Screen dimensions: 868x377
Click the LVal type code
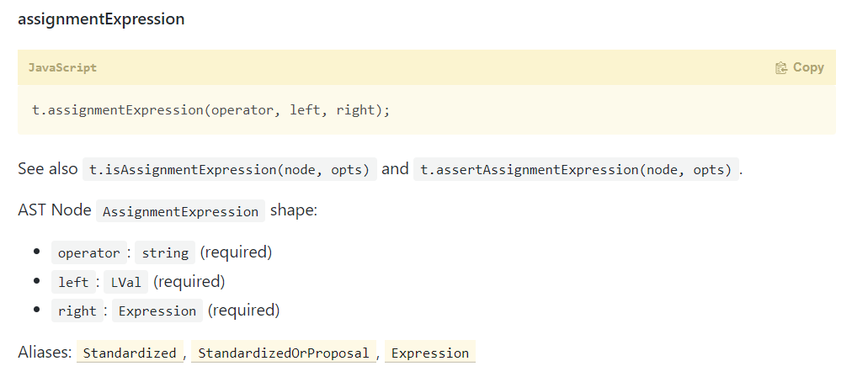[126, 283]
